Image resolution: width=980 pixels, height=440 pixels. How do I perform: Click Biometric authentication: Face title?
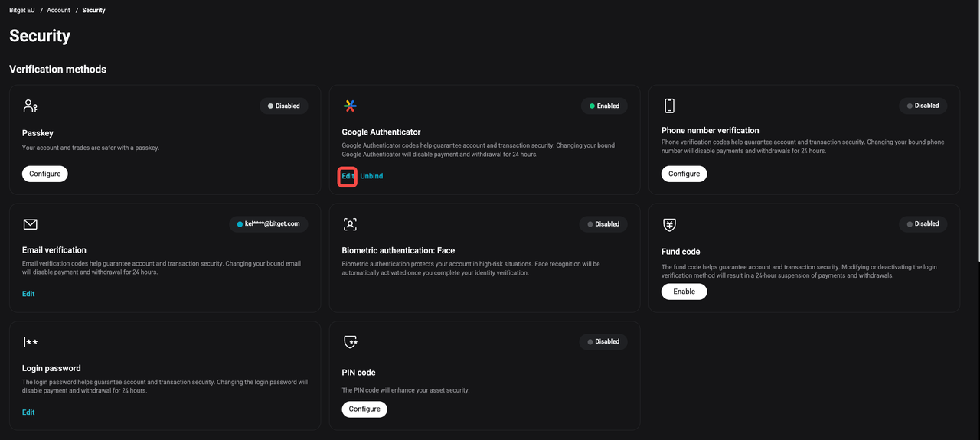pyautogui.click(x=398, y=250)
